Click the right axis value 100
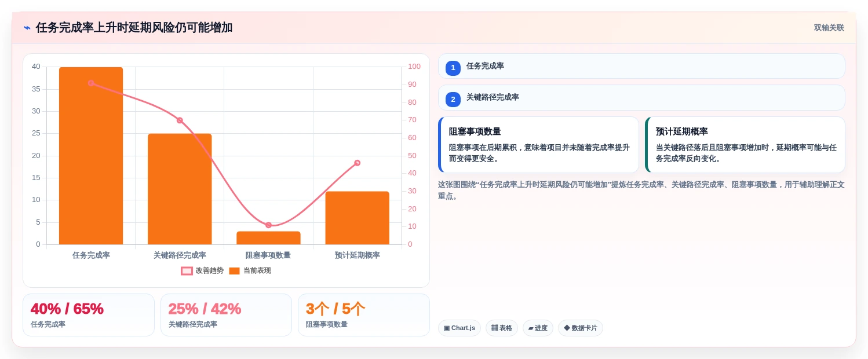Image resolution: width=868 pixels, height=359 pixels. click(414, 67)
